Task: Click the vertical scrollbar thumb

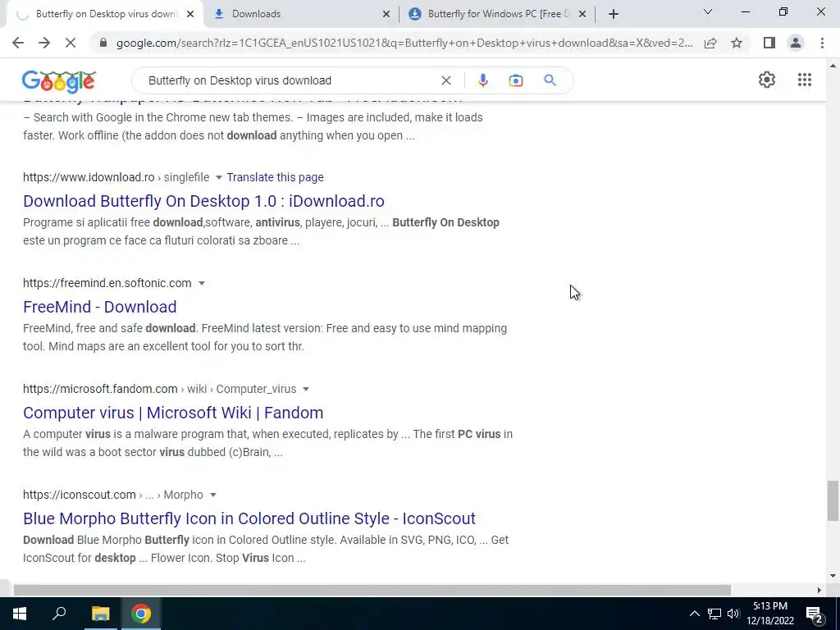Action: point(833,501)
